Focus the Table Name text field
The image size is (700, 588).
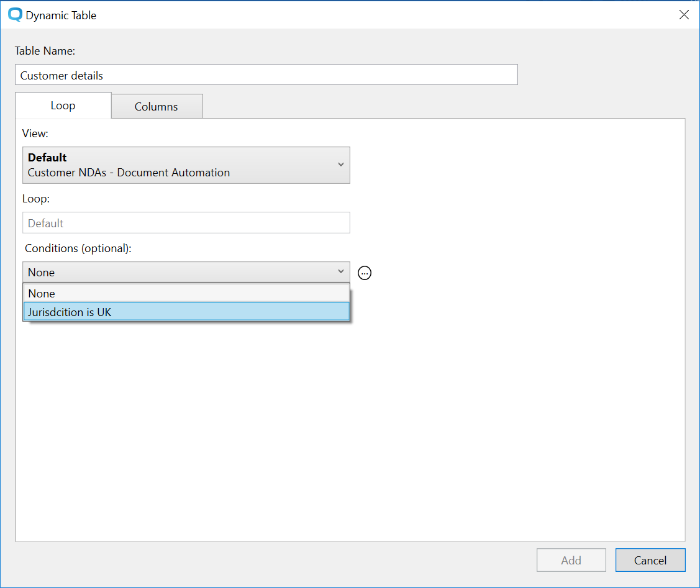pyautogui.click(x=266, y=75)
